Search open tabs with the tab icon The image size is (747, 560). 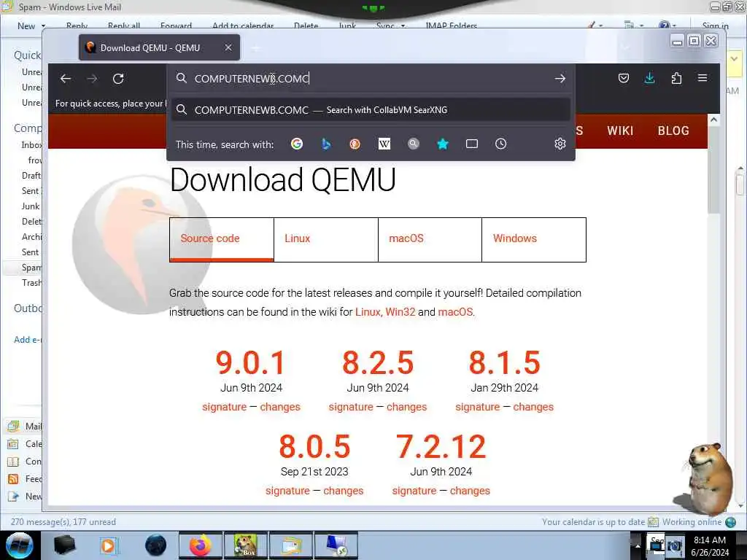(x=472, y=144)
